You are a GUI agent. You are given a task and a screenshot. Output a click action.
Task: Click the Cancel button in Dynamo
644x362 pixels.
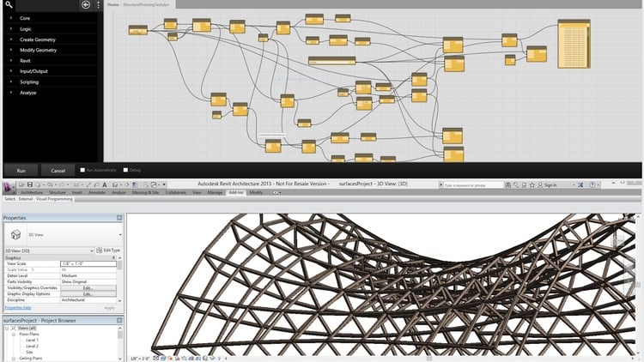click(x=58, y=171)
